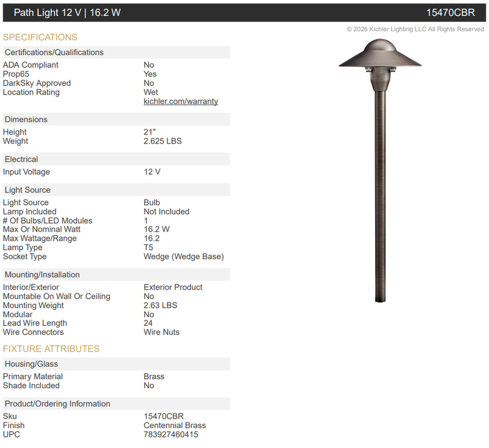
Task: Click the # Of Bulbs/LED Modules label
Action: click(48, 221)
